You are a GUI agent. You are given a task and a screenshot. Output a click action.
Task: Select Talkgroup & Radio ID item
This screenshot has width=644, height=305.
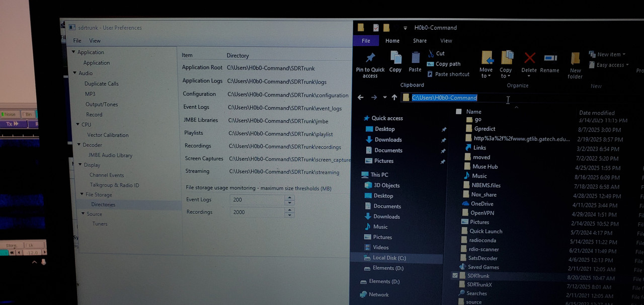coord(115,185)
